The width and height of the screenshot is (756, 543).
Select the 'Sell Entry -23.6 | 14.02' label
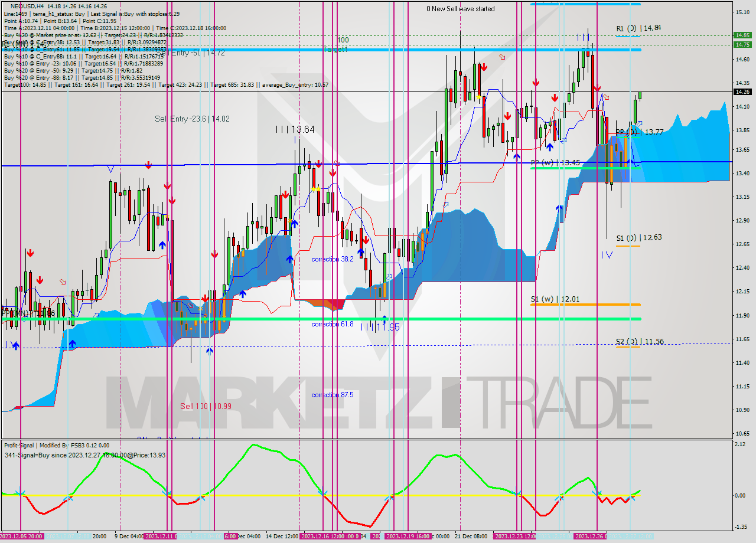tap(192, 119)
